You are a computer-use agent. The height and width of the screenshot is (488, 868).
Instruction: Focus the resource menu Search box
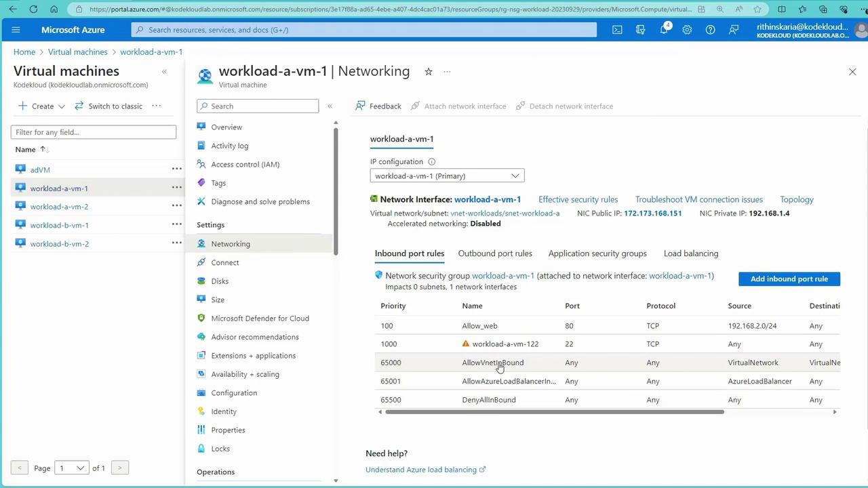click(258, 106)
